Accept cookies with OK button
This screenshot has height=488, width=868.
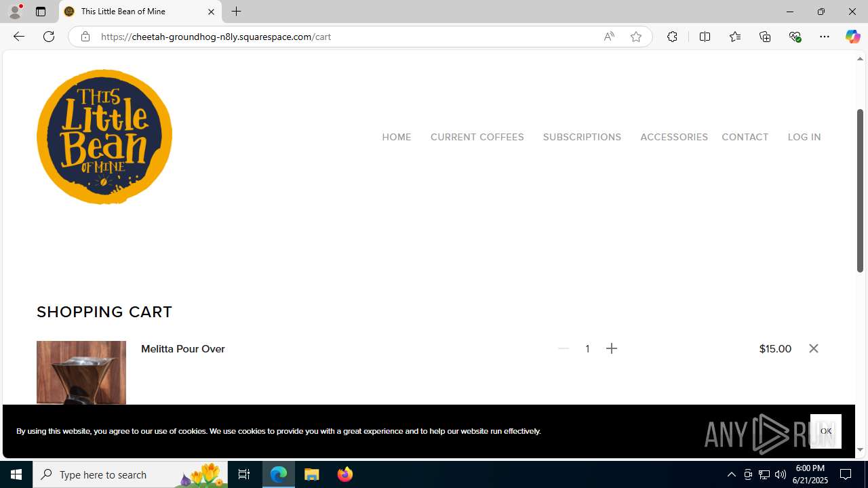tap(825, 431)
